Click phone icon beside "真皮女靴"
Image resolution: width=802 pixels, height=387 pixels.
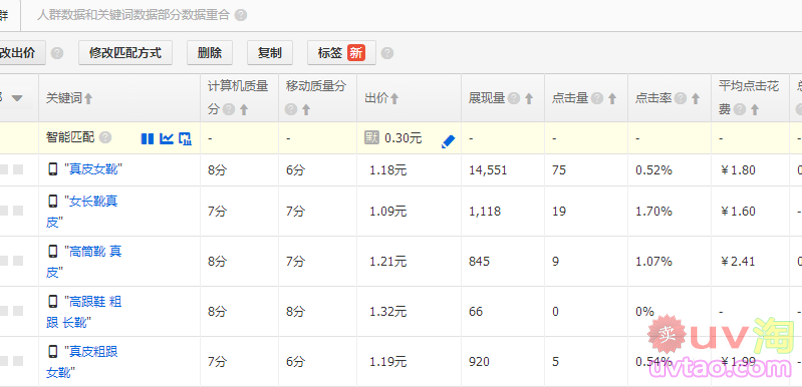click(x=53, y=169)
